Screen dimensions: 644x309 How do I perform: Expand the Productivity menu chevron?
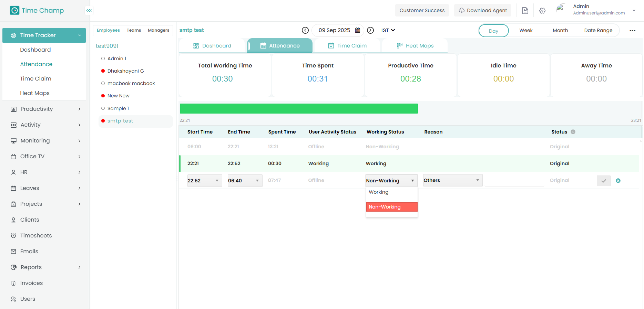point(80,109)
